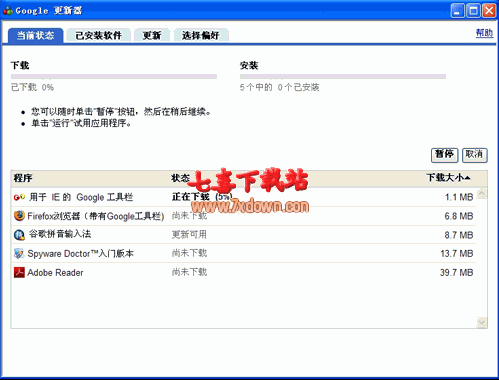Click the 暂停 button
This screenshot has height=380, width=499.
444,155
